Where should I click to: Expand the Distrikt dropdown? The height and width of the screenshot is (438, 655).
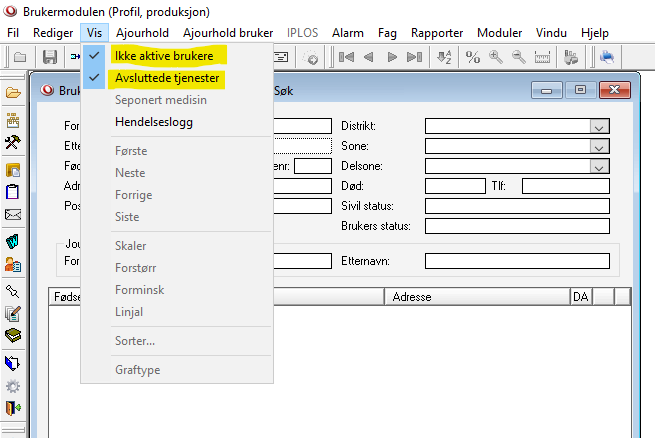pyautogui.click(x=599, y=126)
